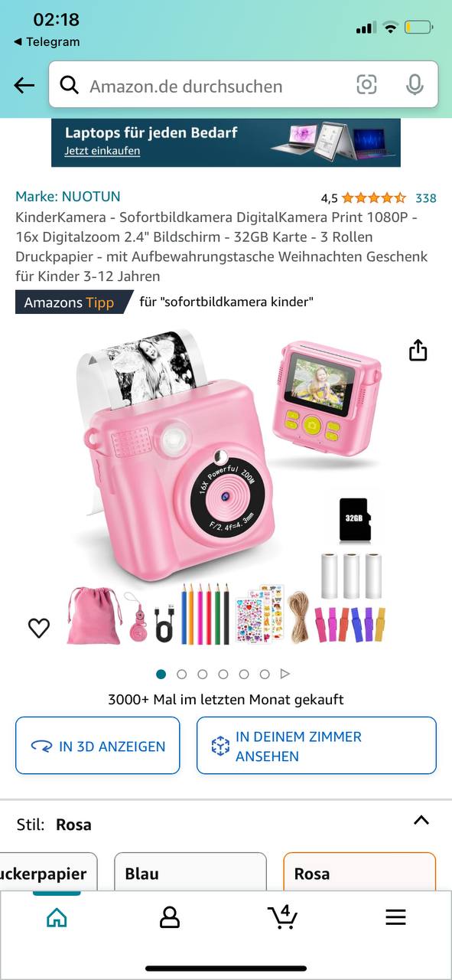Open camera scan search icon

pyautogui.click(x=367, y=85)
